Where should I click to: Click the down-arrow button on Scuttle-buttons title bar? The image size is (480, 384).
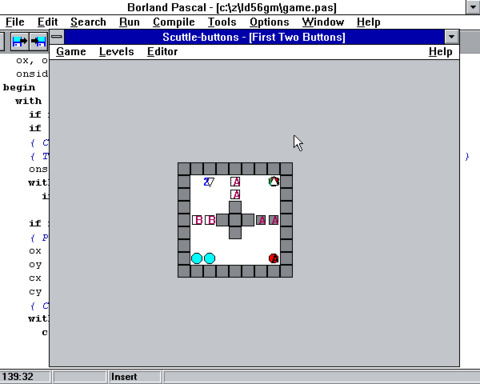click(x=452, y=37)
